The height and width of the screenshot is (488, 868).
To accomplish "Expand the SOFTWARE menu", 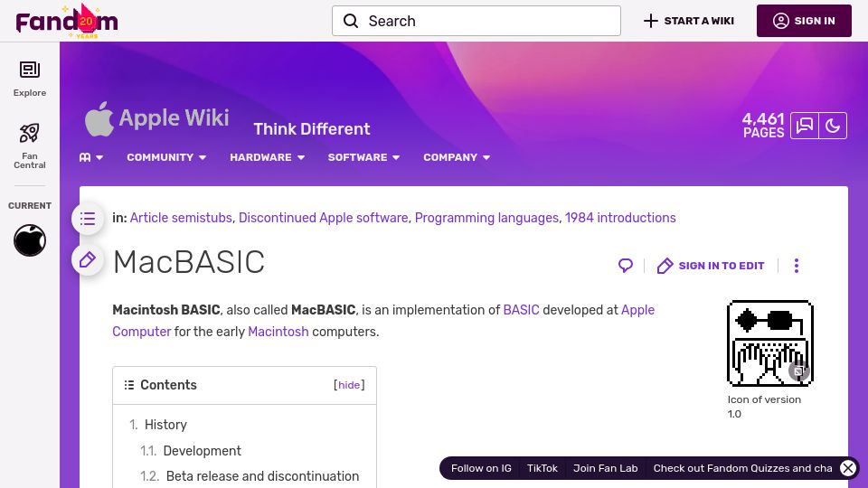I will click(363, 157).
